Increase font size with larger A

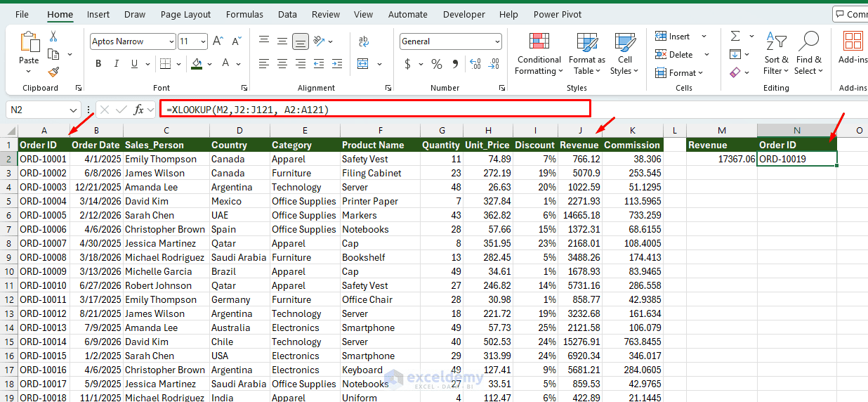pos(218,41)
